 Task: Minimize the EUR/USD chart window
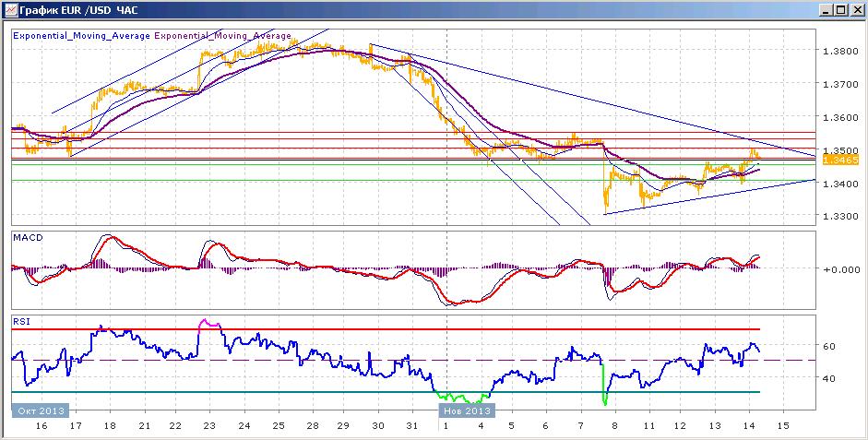pyautogui.click(x=826, y=10)
